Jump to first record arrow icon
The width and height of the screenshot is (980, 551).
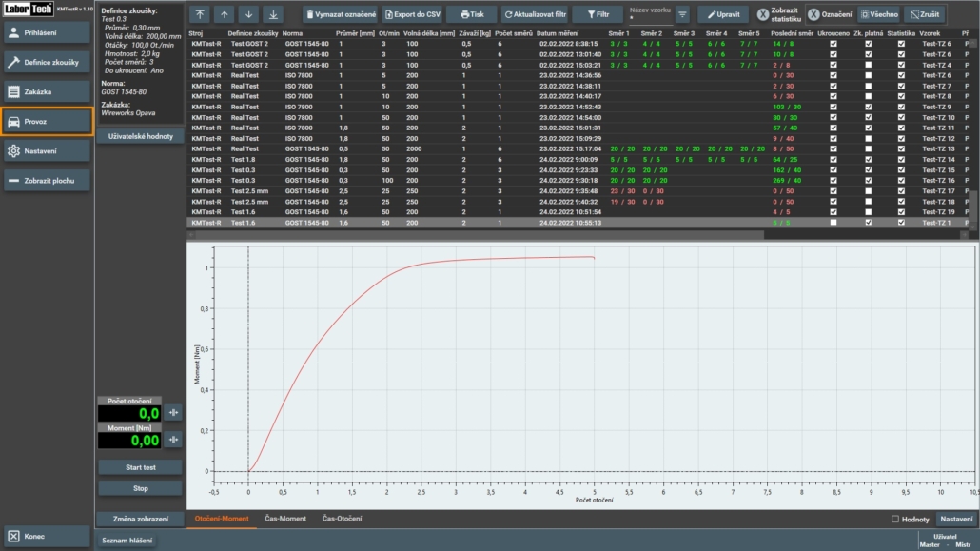pyautogui.click(x=199, y=15)
